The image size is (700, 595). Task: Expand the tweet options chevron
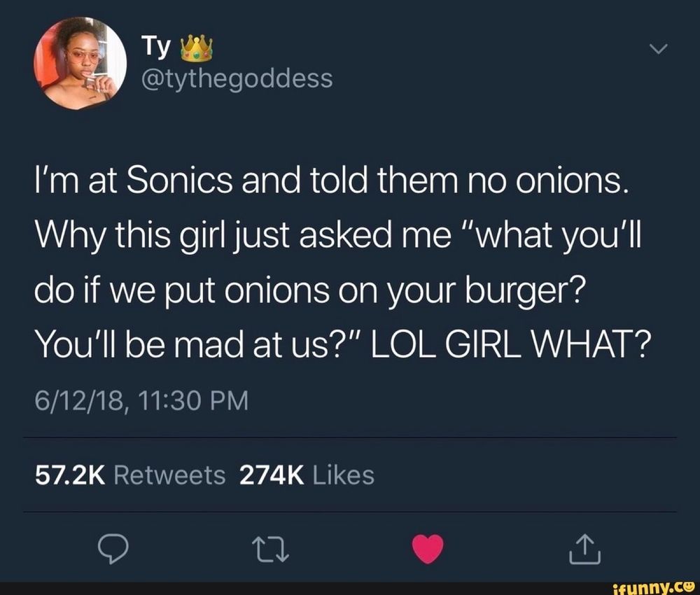point(659,49)
